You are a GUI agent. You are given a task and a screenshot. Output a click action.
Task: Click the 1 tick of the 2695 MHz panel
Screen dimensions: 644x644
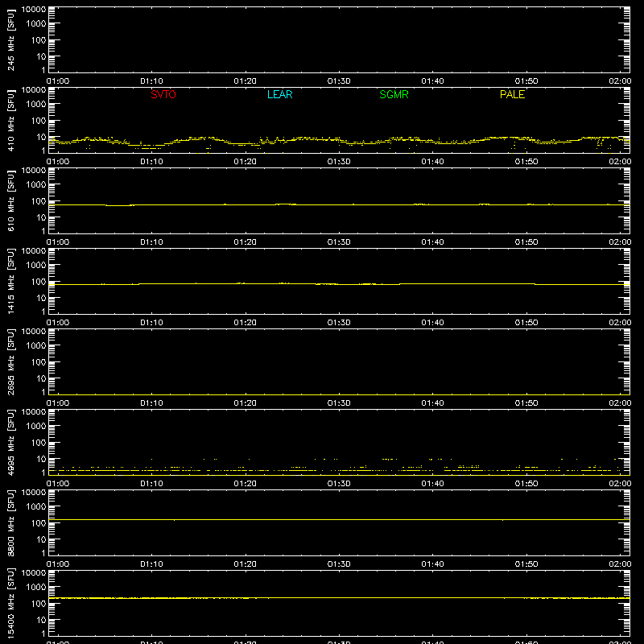tap(43, 392)
